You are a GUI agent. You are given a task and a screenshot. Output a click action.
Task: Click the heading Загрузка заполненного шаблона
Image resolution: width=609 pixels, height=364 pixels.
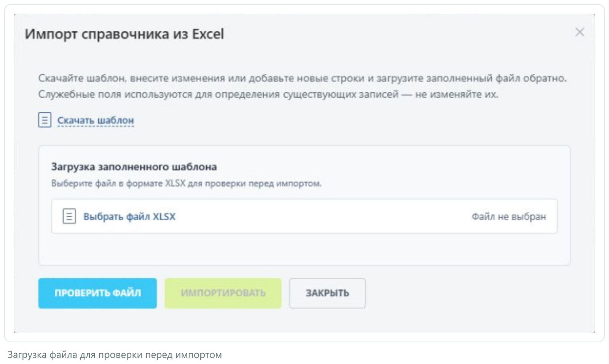(134, 167)
